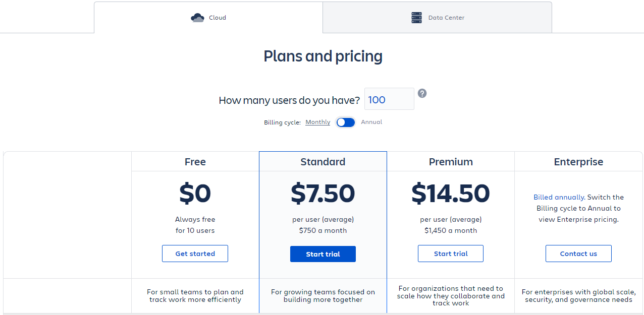Click the Standard plan column header
Image resolution: width=644 pixels, height=315 pixels.
point(323,162)
